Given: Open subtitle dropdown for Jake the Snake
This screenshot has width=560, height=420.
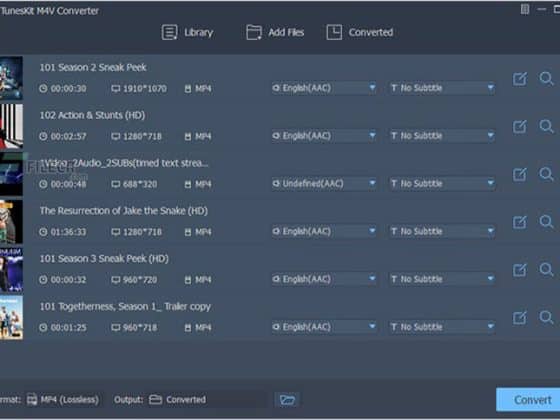Looking at the screenshot, I should coord(442,231).
